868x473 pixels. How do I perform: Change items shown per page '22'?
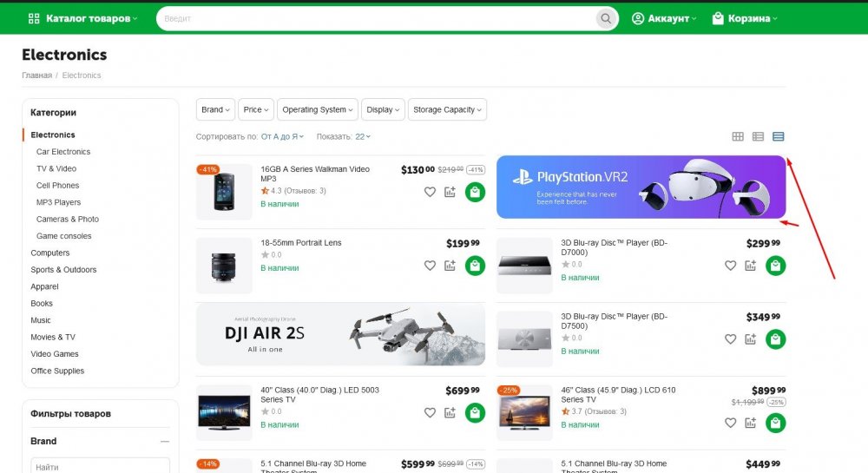363,136
